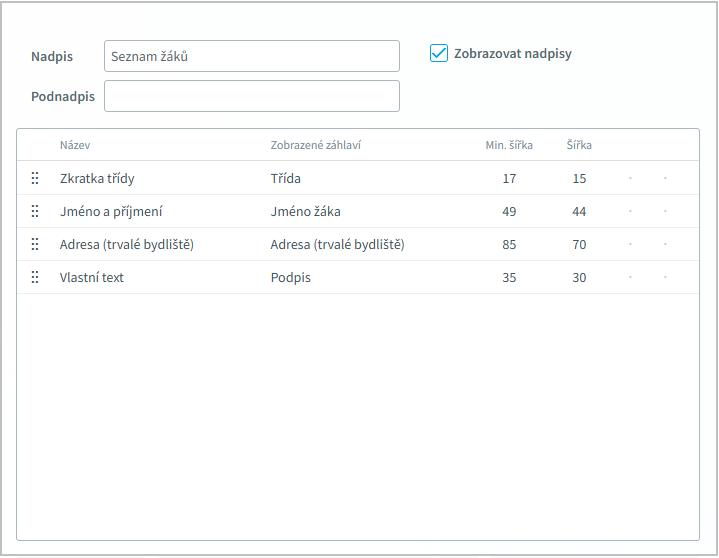
Task: Select the Zkratka třídy name cell
Action: [x=97, y=178]
